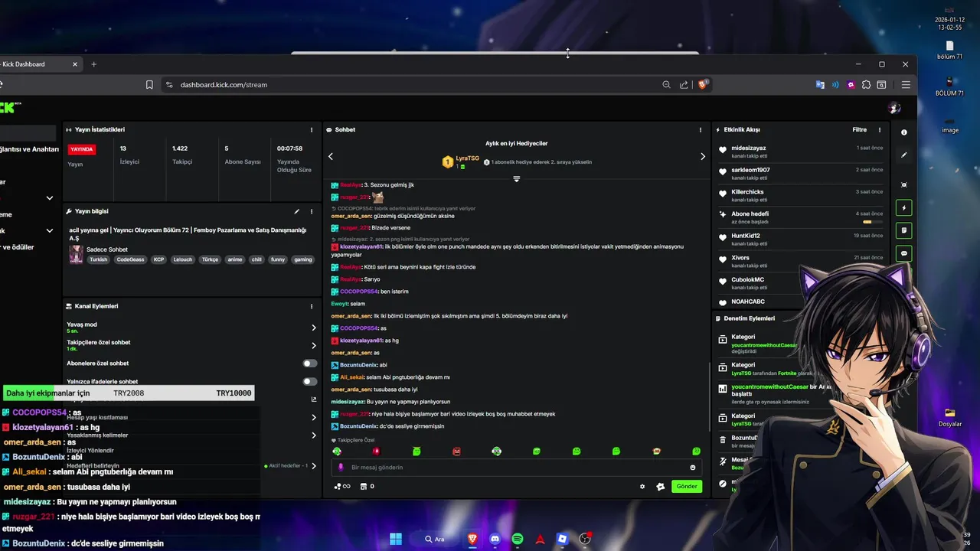
Task: Click the Abone hedefi progress bar
Action: click(873, 222)
